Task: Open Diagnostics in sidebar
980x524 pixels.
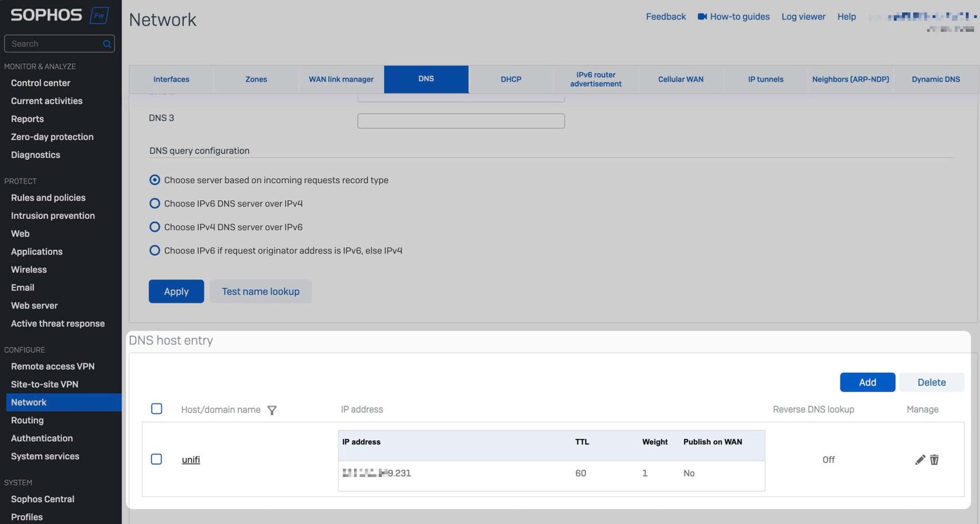Action: tap(35, 155)
